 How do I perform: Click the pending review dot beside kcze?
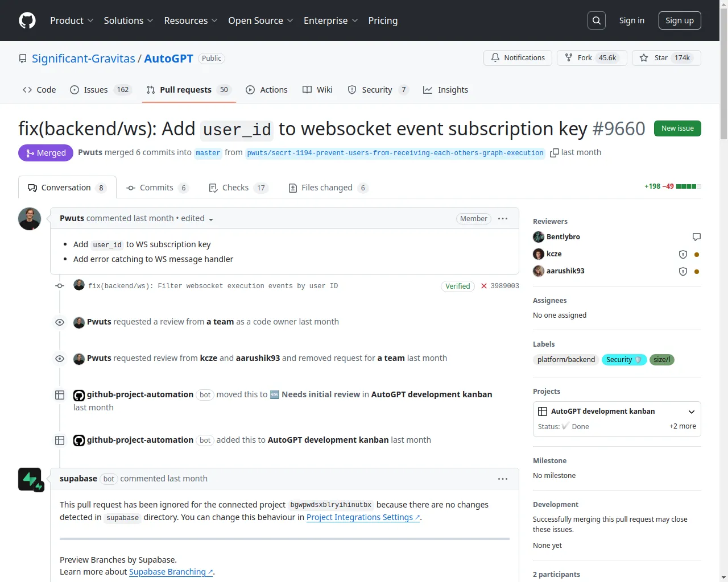click(697, 255)
